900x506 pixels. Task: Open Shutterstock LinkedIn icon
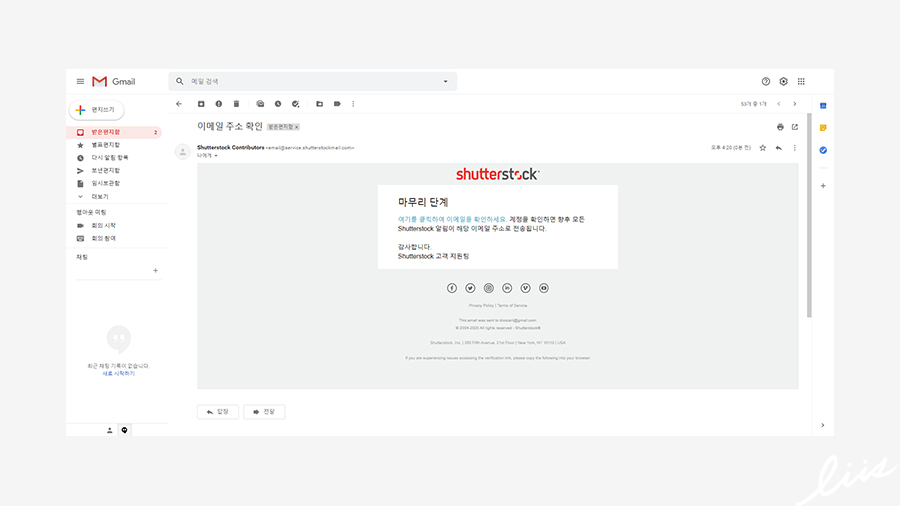tap(507, 288)
